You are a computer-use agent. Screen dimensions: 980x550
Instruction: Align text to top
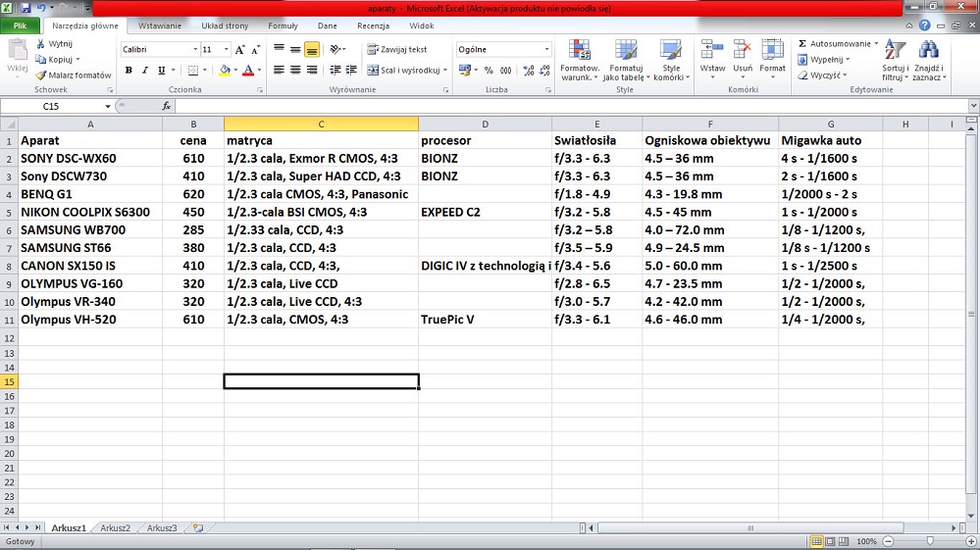click(279, 49)
